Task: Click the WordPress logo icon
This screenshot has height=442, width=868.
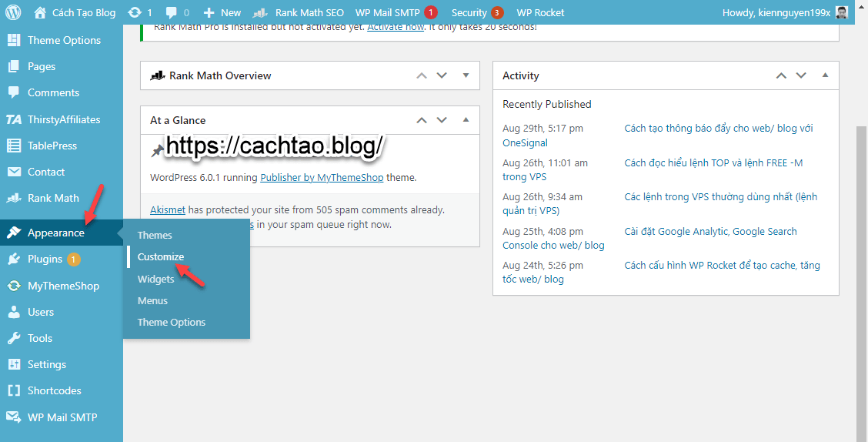Action: pos(13,12)
